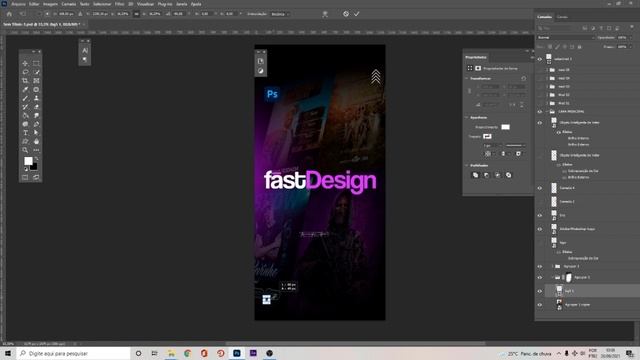Reset the transform in Properties panel
The image size is (640, 360).
click(523, 78)
